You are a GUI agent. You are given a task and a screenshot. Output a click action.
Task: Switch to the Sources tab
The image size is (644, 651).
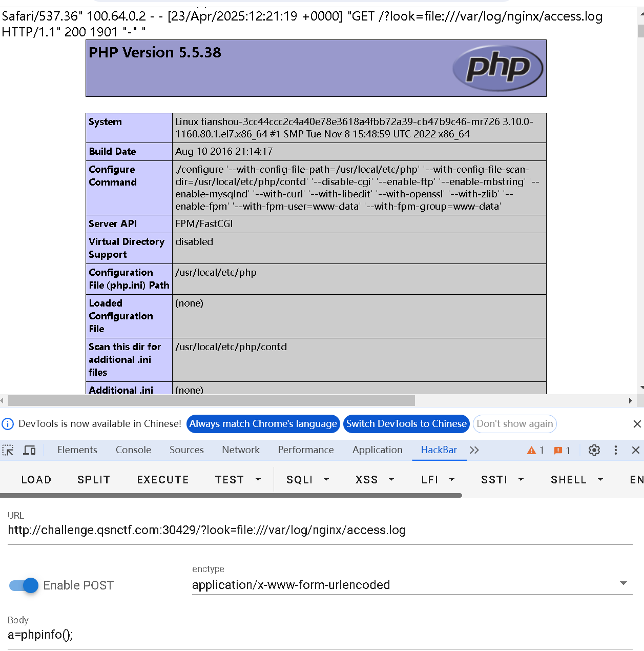(186, 450)
